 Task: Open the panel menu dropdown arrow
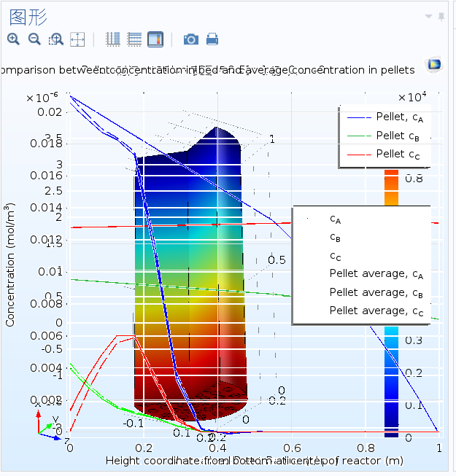click(x=429, y=16)
